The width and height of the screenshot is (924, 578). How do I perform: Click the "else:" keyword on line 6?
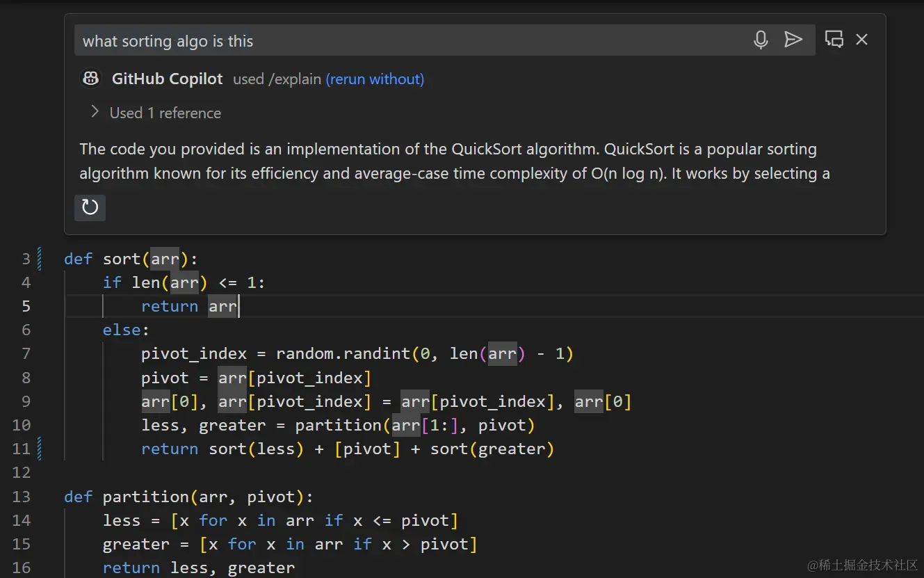[x=126, y=330]
